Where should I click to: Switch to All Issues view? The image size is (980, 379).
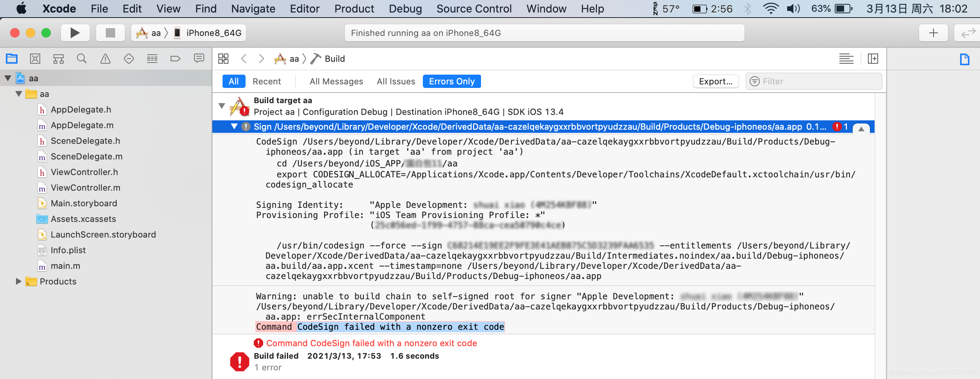pyautogui.click(x=396, y=81)
